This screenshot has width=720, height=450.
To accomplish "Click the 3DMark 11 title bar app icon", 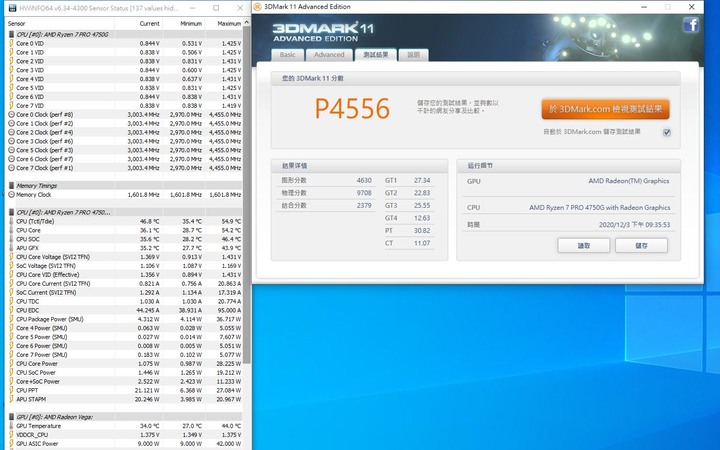I will click(258, 7).
